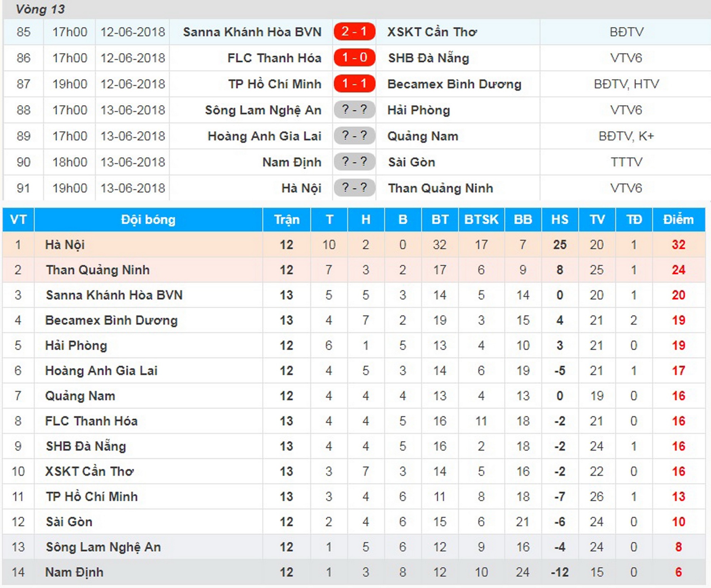Click the 1 - 0 score badge

pyautogui.click(x=354, y=58)
